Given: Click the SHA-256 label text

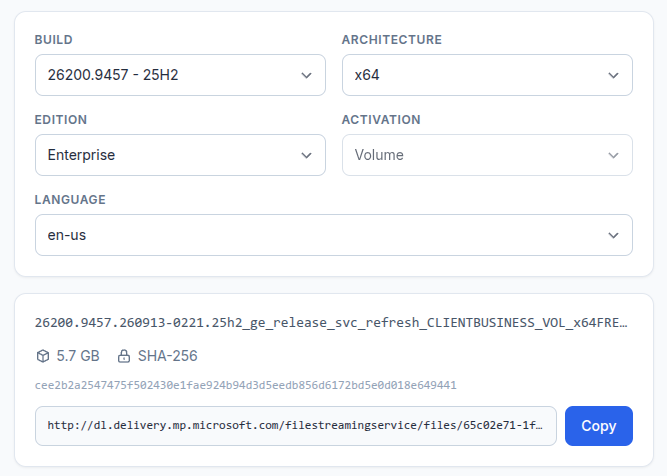Looking at the screenshot, I should tap(168, 356).
